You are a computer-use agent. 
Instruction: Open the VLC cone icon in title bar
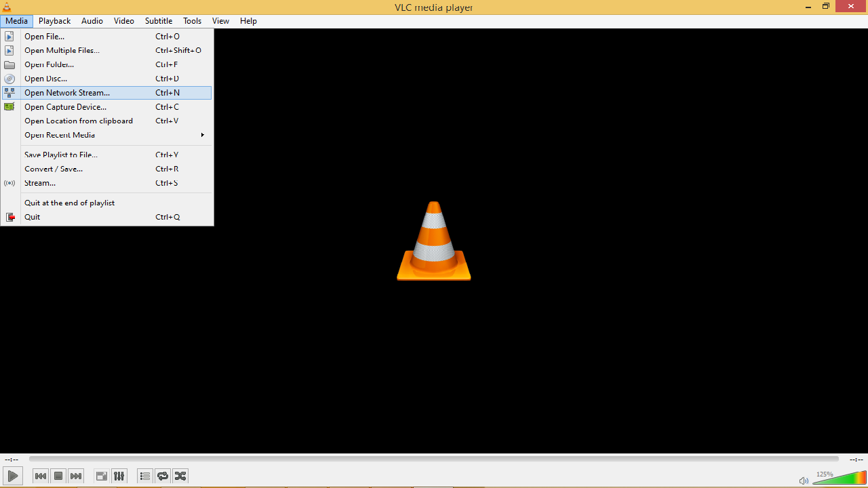click(x=7, y=7)
